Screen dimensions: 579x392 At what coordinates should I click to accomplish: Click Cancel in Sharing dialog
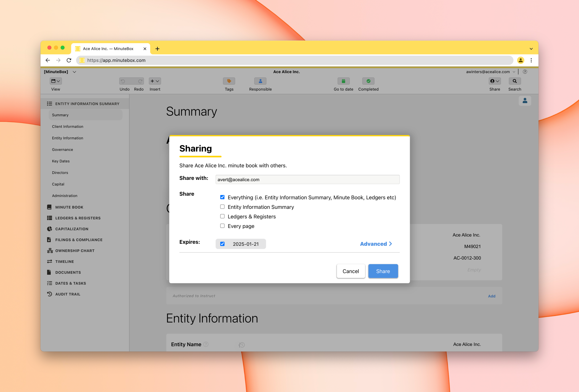[351, 271]
